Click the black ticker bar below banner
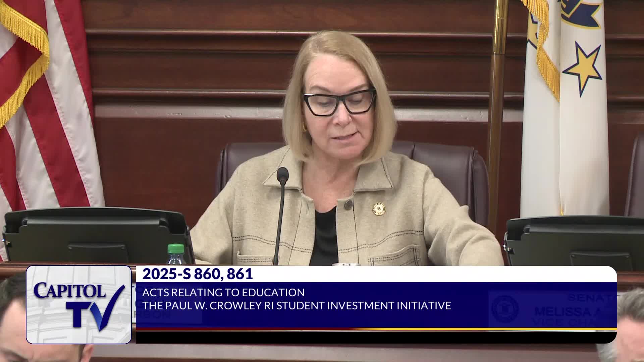 pyautogui.click(x=376, y=337)
